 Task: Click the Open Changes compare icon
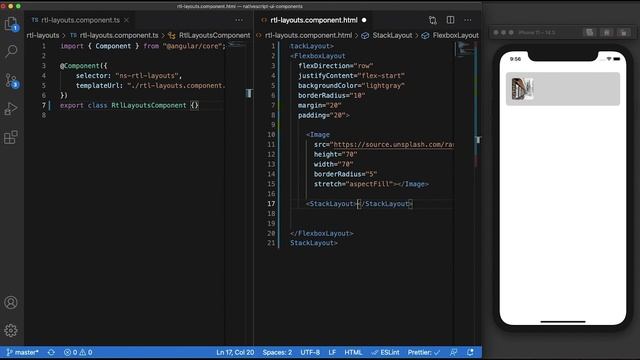433,20
